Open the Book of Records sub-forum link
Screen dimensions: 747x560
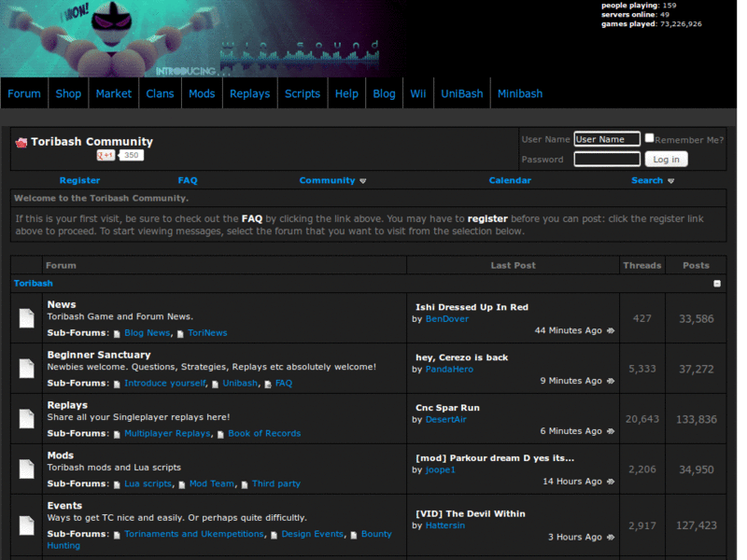point(264,433)
